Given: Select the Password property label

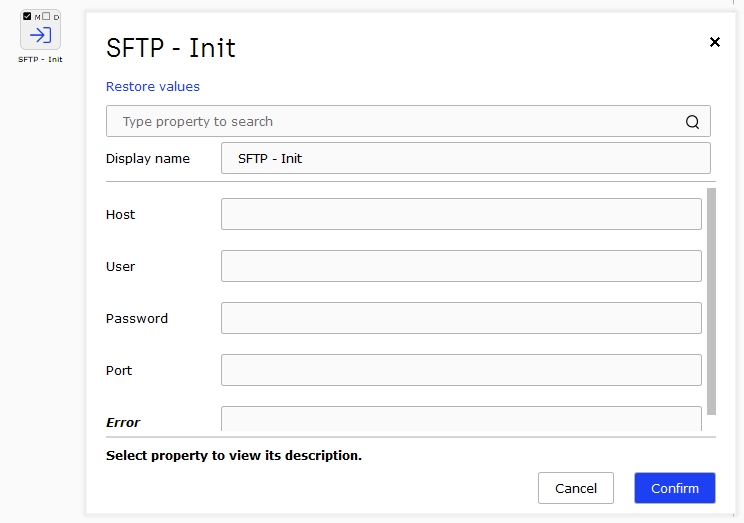Looking at the screenshot, I should click(x=137, y=318).
